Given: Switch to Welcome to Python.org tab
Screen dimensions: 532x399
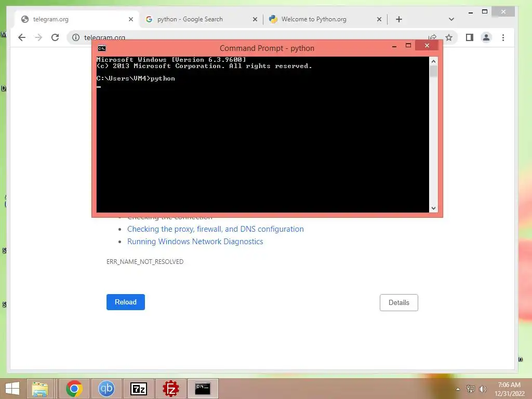Looking at the screenshot, I should point(325,19).
